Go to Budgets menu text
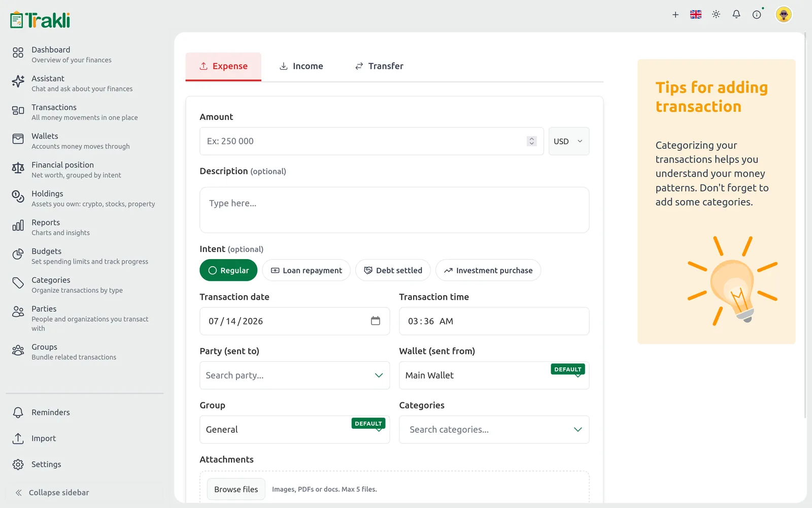 46,251
